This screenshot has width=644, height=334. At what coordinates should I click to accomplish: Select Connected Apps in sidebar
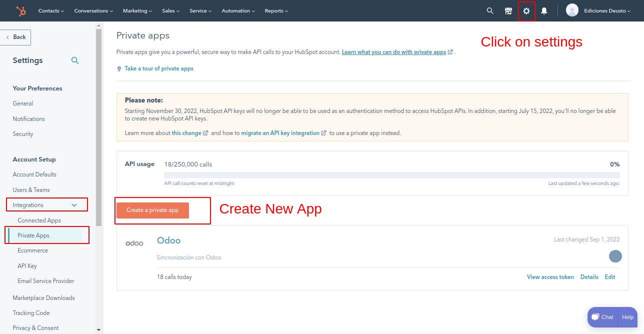[39, 220]
